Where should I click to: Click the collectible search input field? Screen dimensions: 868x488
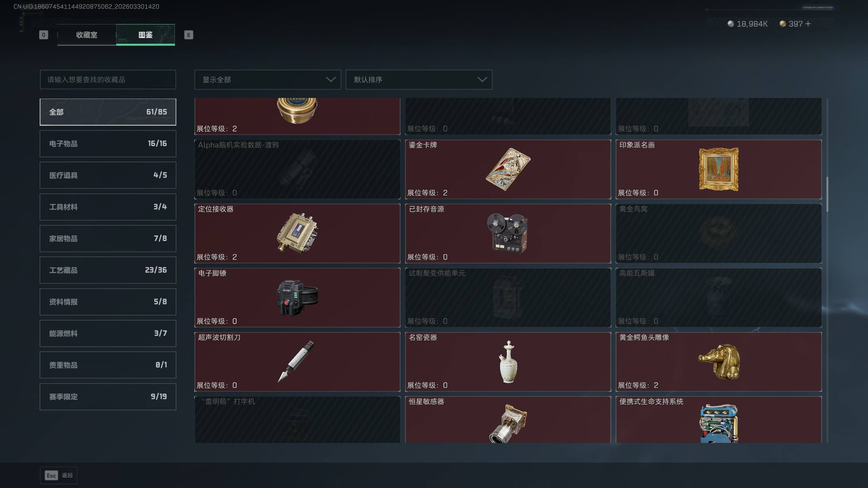108,80
